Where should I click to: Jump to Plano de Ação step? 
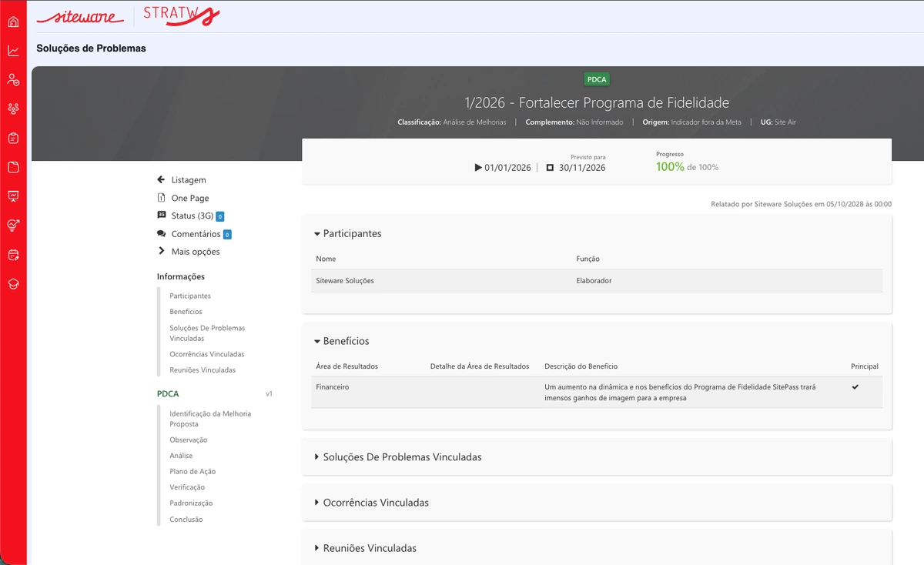[x=192, y=471]
